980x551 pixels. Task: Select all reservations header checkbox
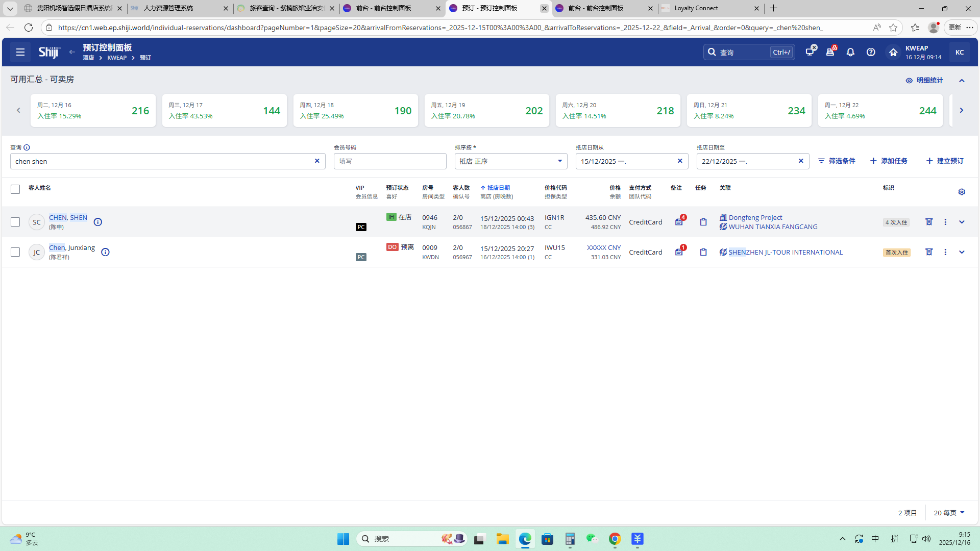tap(15, 189)
